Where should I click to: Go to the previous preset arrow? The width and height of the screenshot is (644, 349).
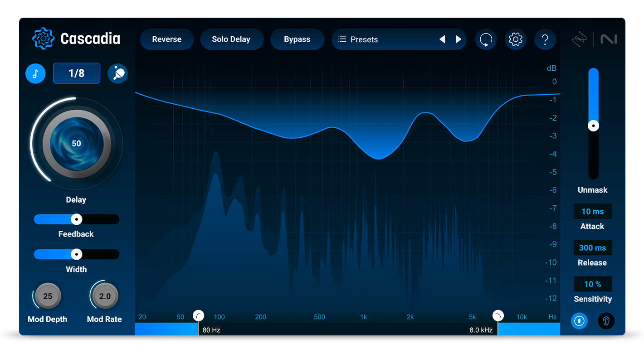coord(442,39)
